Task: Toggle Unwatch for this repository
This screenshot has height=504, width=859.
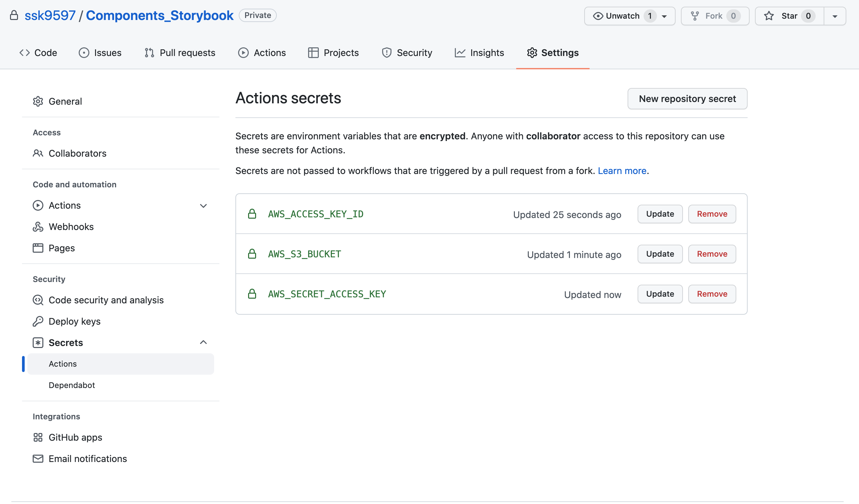Action: pos(623,16)
